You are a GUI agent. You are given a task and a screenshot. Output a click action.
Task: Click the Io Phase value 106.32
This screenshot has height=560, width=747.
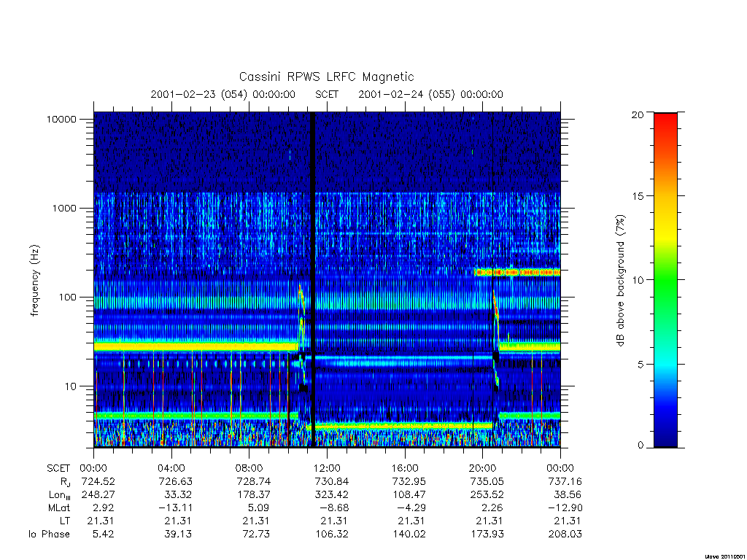pos(332,534)
